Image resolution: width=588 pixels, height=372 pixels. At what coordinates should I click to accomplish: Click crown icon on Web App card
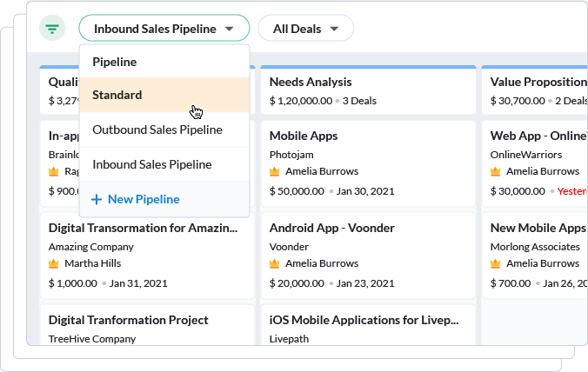(496, 171)
